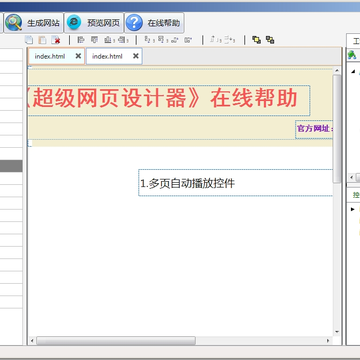The height and width of the screenshot is (360, 360).
Task: Click the canvas vertical scrollbar thumb
Action: pos(336,129)
